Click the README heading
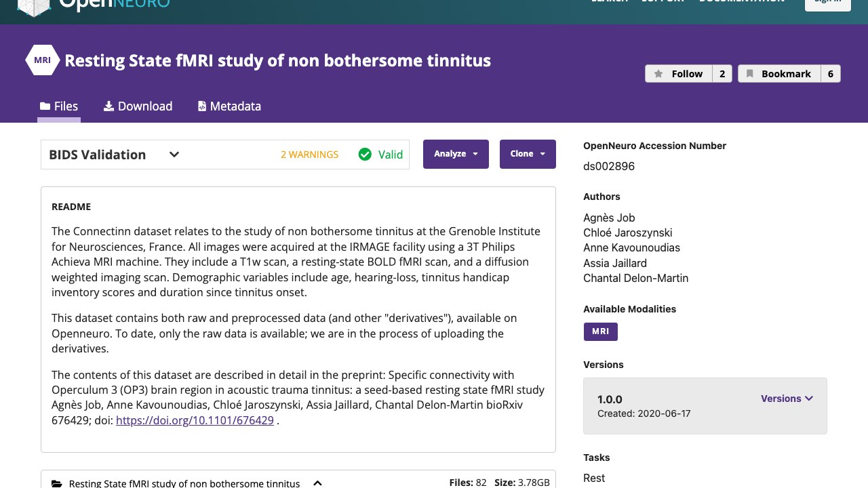The width and height of the screenshot is (868, 488). (x=71, y=207)
